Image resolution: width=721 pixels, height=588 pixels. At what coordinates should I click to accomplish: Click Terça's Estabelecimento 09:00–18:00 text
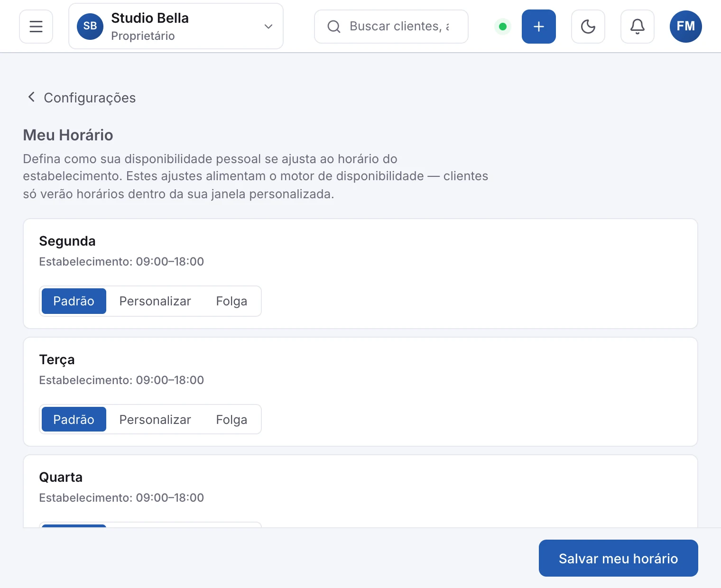point(121,380)
